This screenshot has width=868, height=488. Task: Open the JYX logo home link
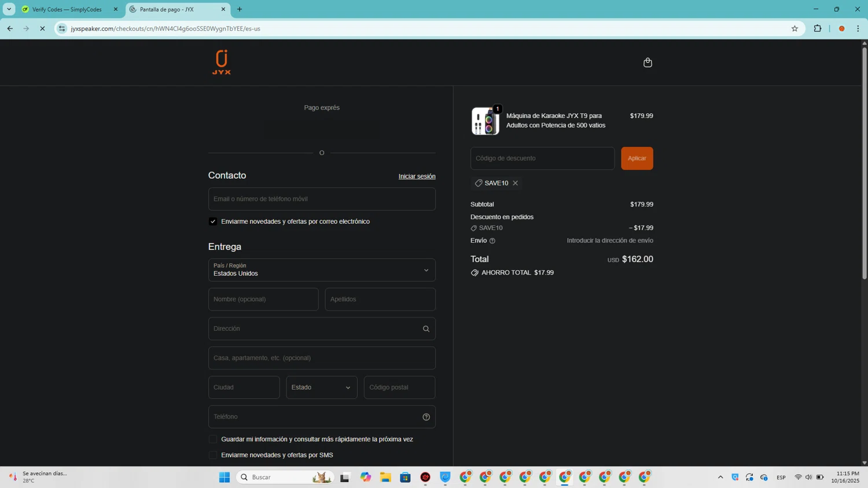(x=221, y=62)
